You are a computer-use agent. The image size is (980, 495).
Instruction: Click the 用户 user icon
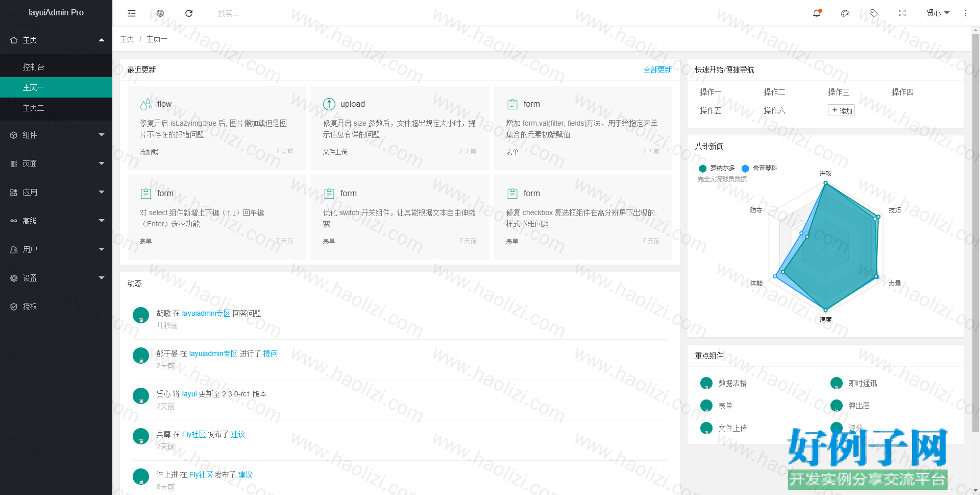(14, 249)
